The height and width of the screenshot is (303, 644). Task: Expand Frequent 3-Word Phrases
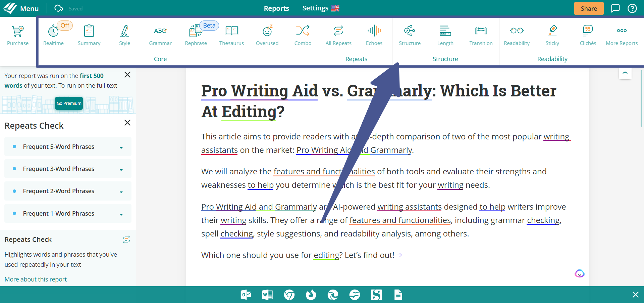pyautogui.click(x=68, y=169)
